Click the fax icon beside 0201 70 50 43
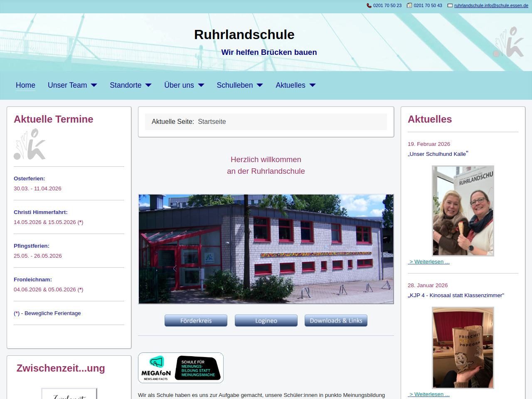The image size is (532, 399). pos(409,5)
